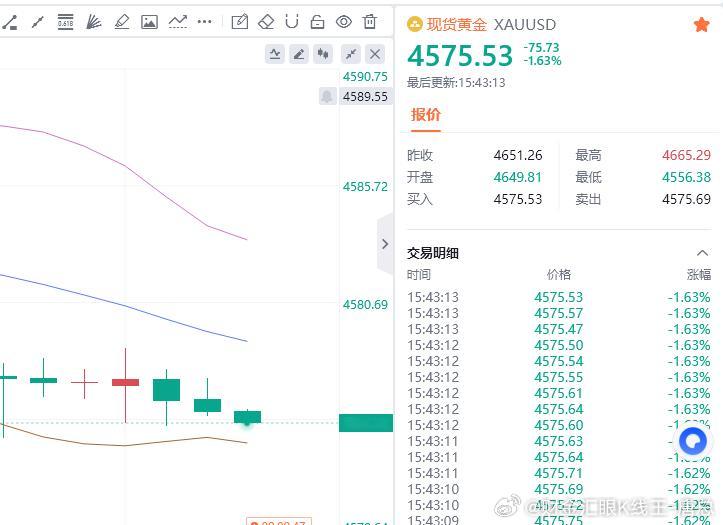Select the 最高 value 4665.29
Image resolution: width=723 pixels, height=525 pixels.
pos(686,155)
